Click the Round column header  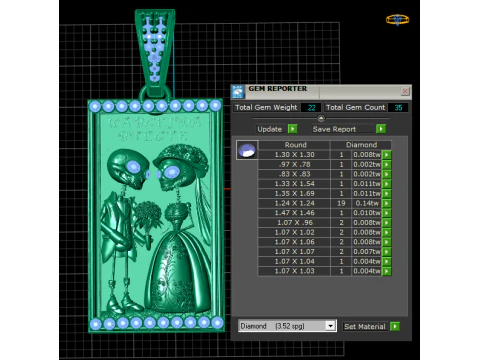pos(295,145)
